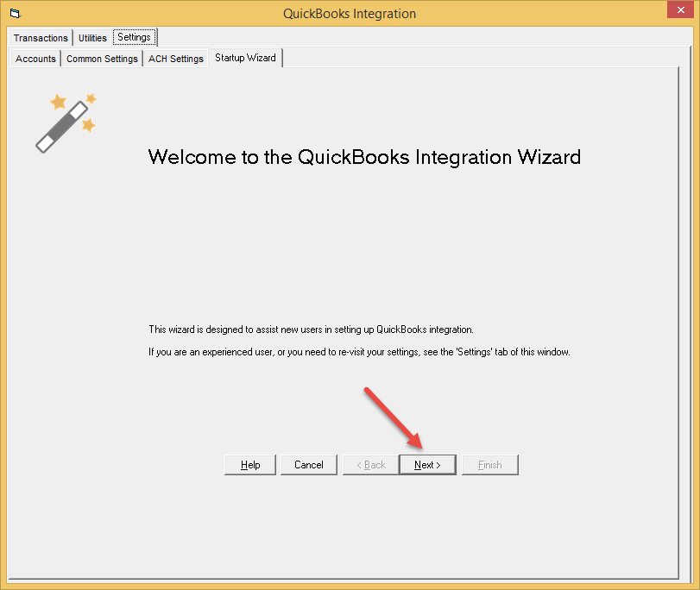Open the Common Settings tab
This screenshot has width=700, height=590.
(102, 58)
